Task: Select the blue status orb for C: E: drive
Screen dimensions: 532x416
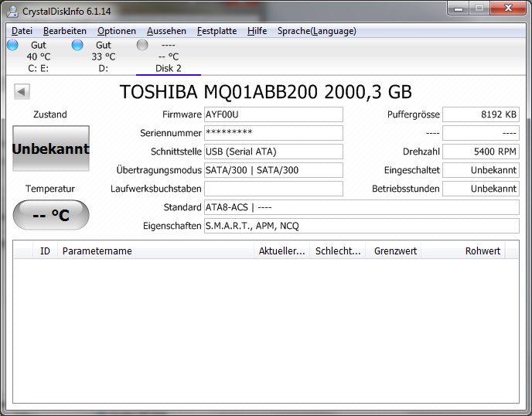Action: (x=12, y=45)
